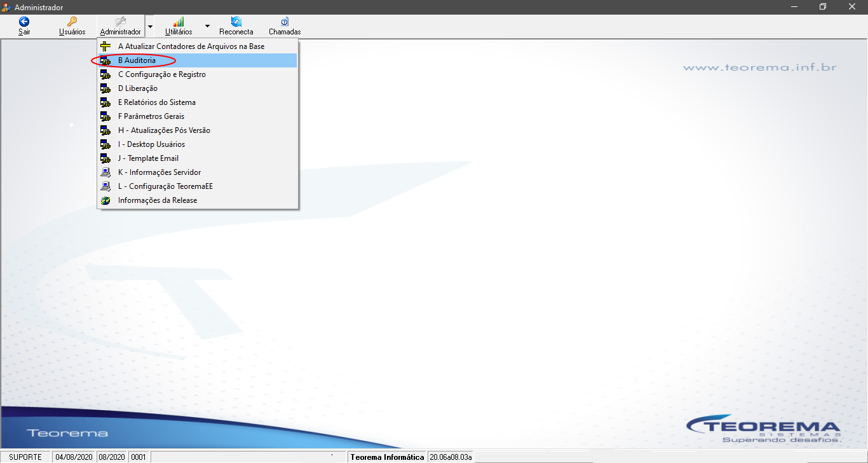Click icon beside Atualizar Contadores de Arquivos
Viewport: 868px width, 463px height.
[105, 46]
